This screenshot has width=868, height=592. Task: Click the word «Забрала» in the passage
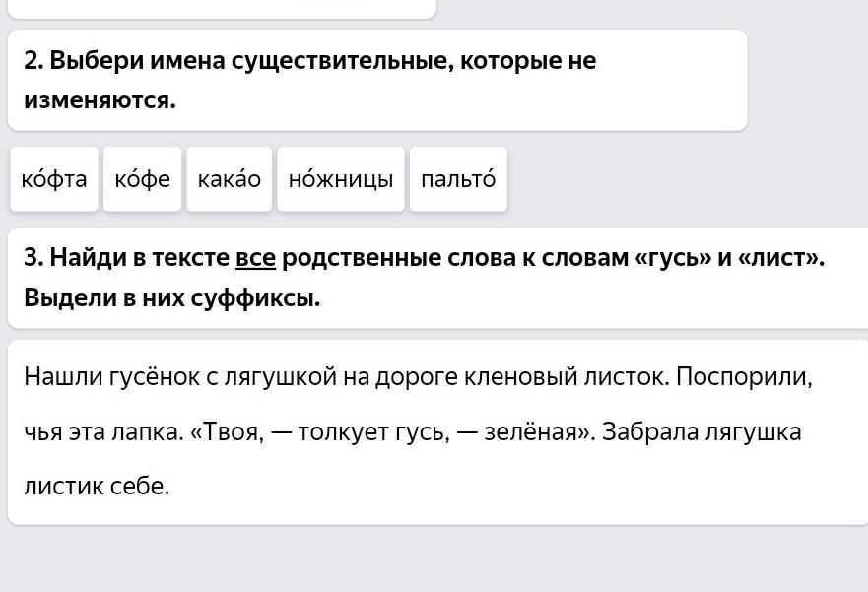click(x=647, y=432)
